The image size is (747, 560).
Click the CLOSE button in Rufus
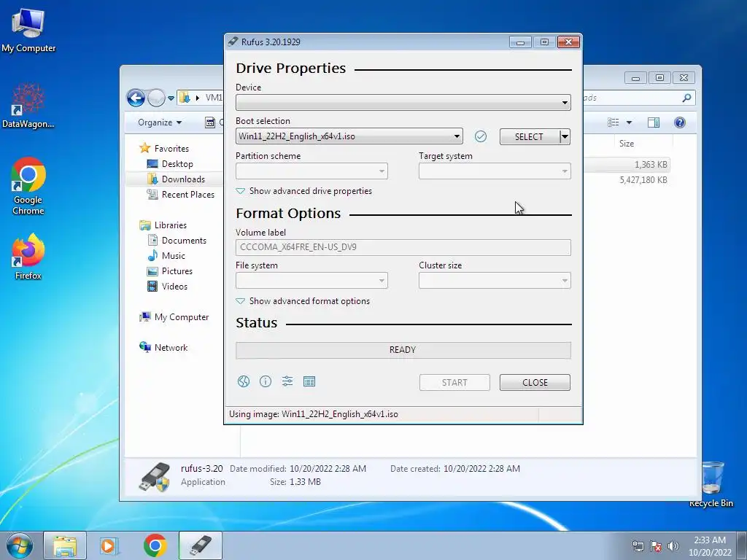[x=535, y=382]
